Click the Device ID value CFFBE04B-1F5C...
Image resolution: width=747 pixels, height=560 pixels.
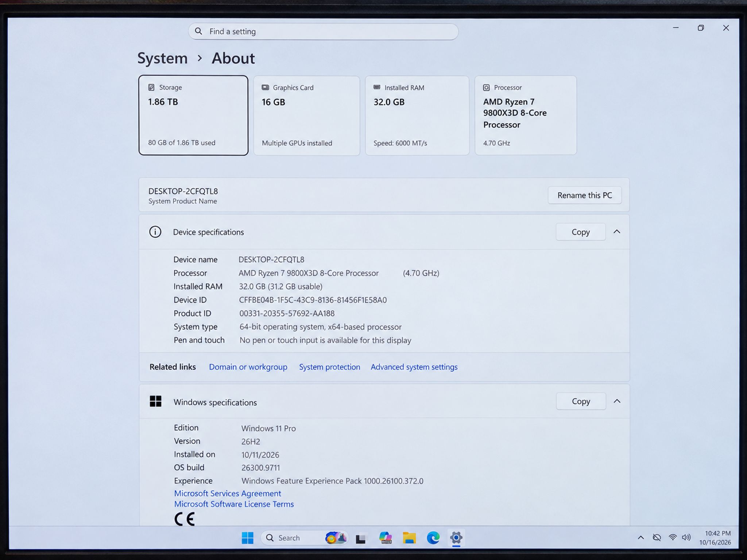pos(313,300)
